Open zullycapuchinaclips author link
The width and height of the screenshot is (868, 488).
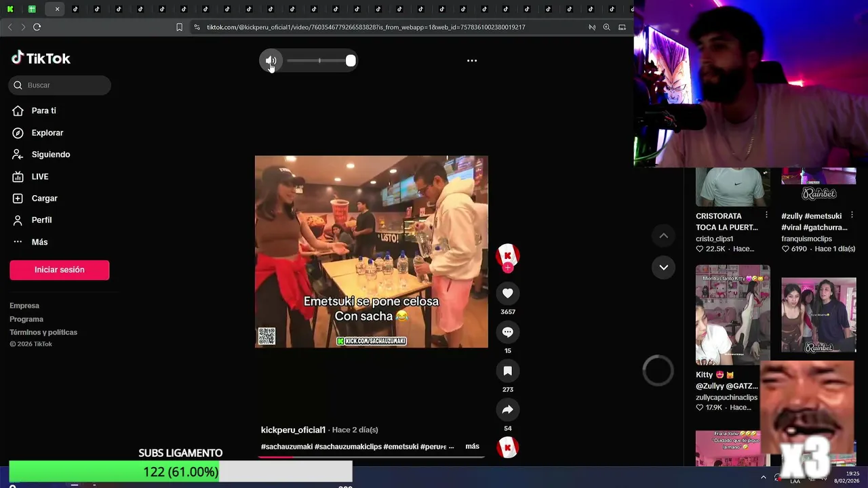pyautogui.click(x=726, y=397)
